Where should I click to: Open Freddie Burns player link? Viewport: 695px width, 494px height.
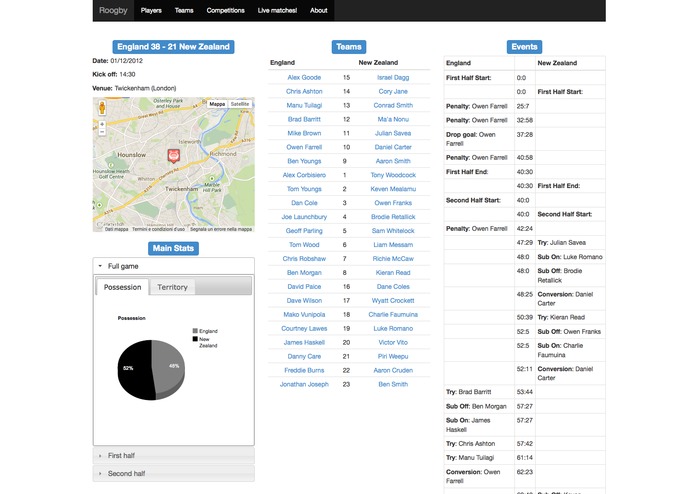click(x=304, y=370)
